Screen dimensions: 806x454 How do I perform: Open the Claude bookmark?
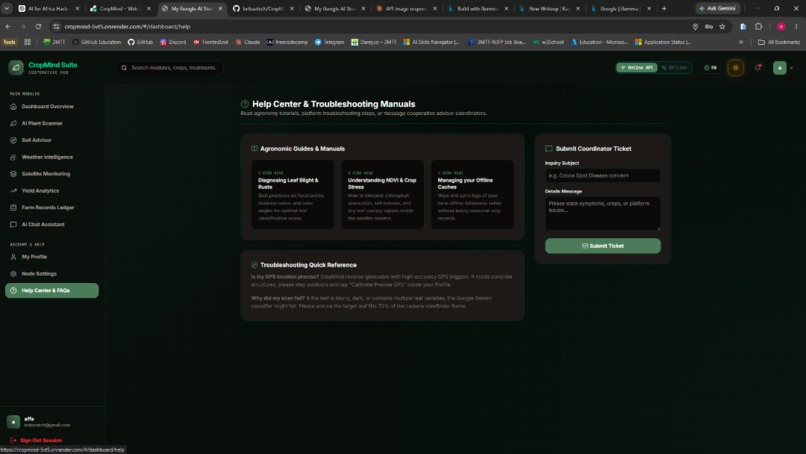tap(248, 42)
